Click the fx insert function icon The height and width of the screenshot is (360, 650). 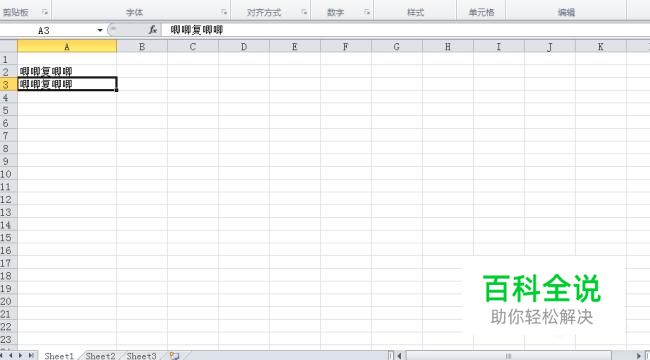click(153, 30)
